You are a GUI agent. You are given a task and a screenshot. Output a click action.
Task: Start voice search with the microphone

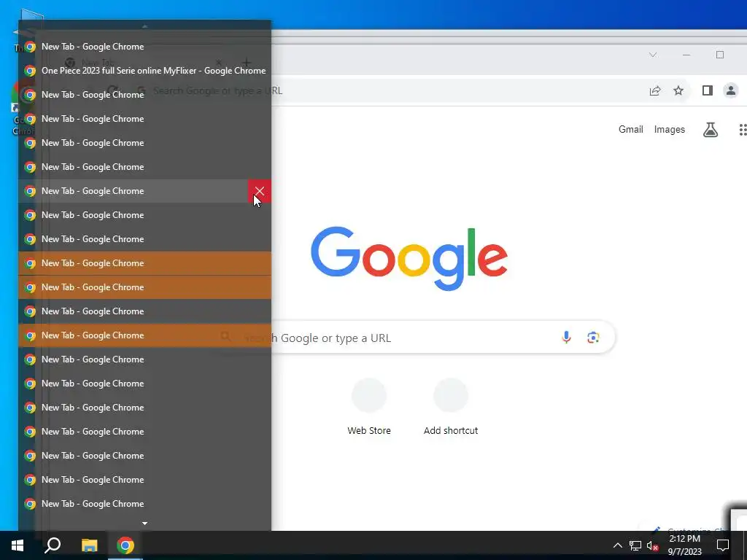[566, 338]
